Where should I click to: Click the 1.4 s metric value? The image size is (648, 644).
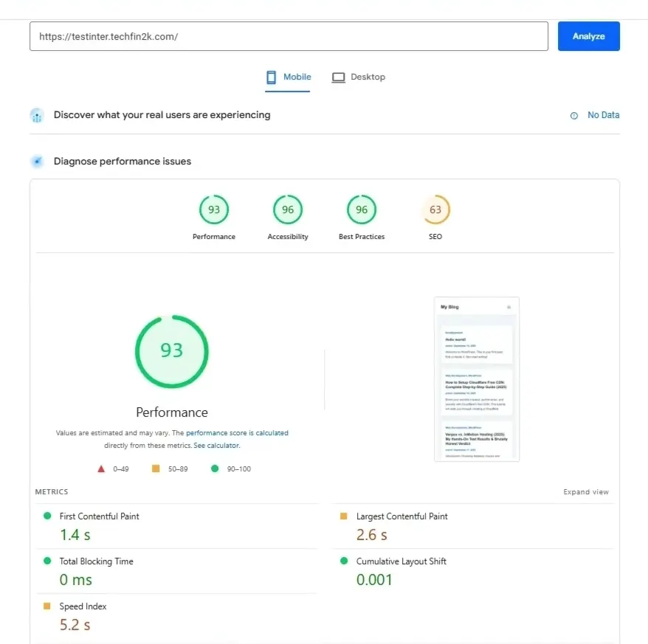tap(75, 535)
